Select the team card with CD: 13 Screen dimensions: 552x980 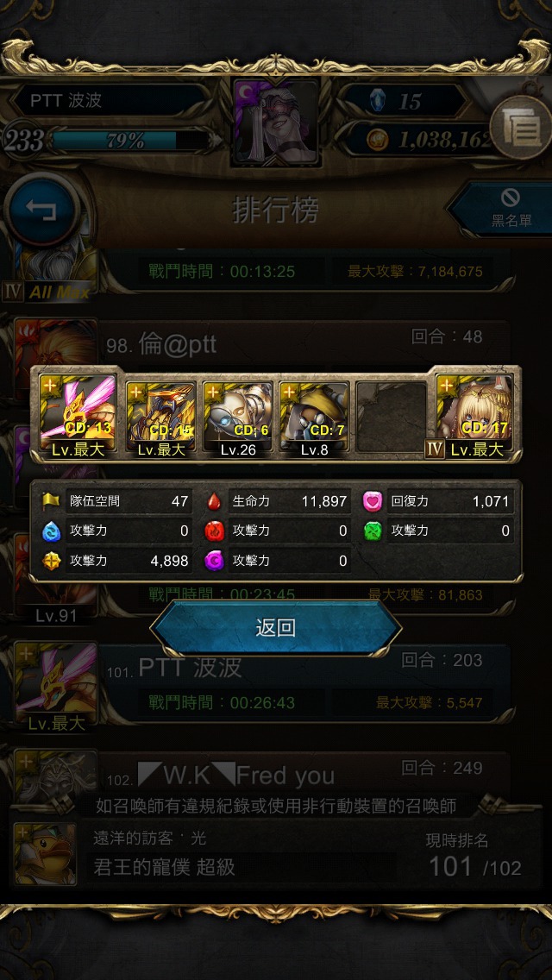[77, 417]
